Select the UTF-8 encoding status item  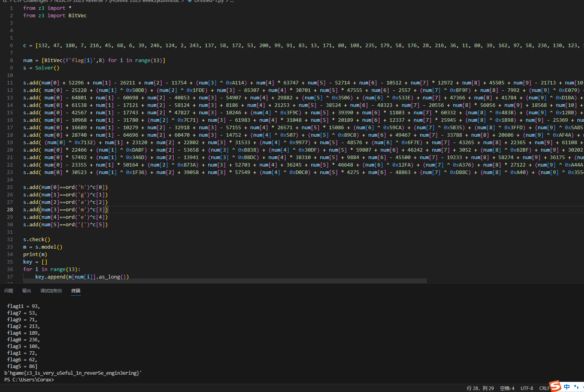(x=527, y=388)
